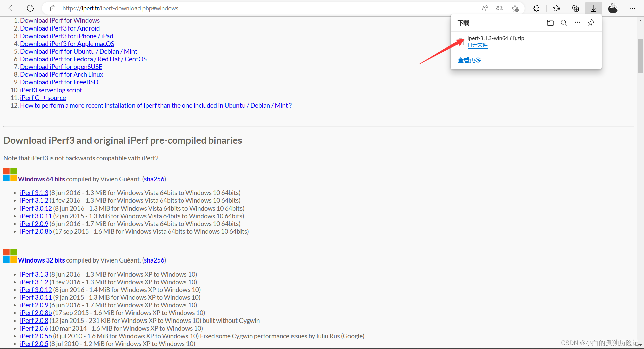Open downloads folder icon in panel

550,23
